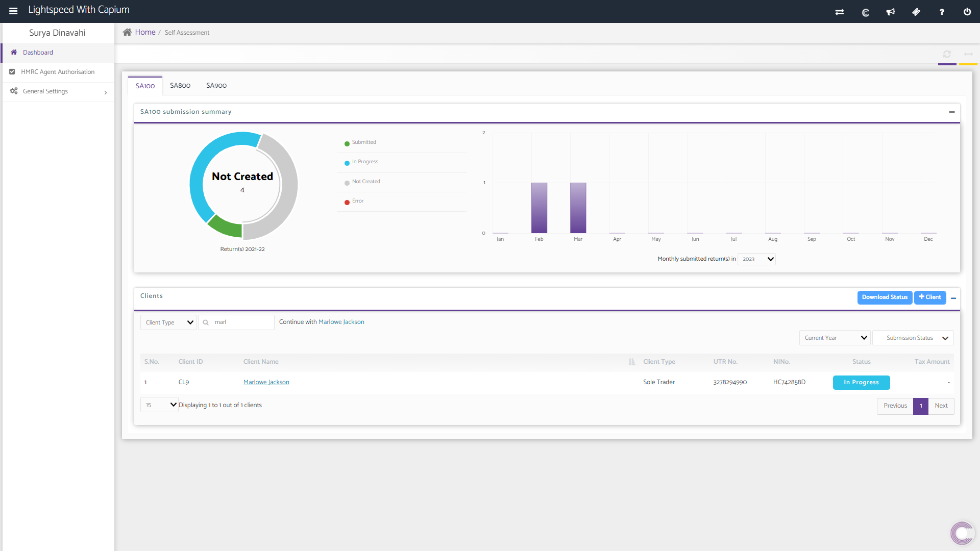Click the ticket tag icon in header
The height and width of the screenshot is (551, 980).
pyautogui.click(x=916, y=12)
